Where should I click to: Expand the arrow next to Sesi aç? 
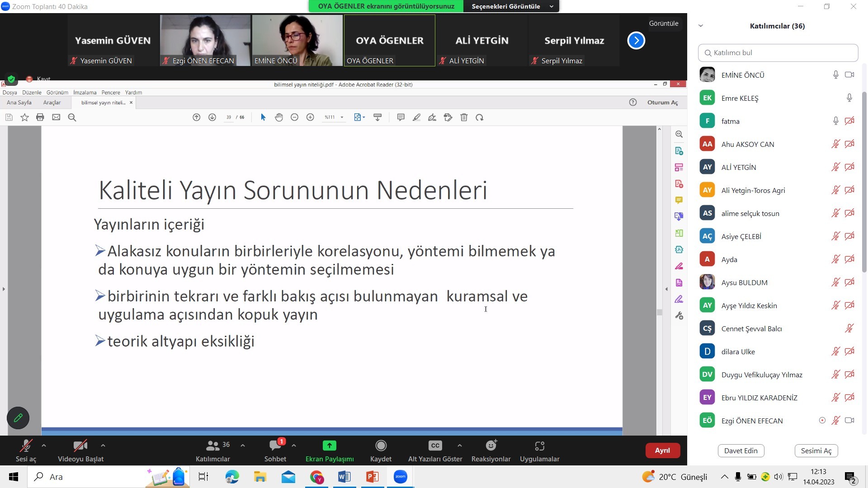click(44, 446)
